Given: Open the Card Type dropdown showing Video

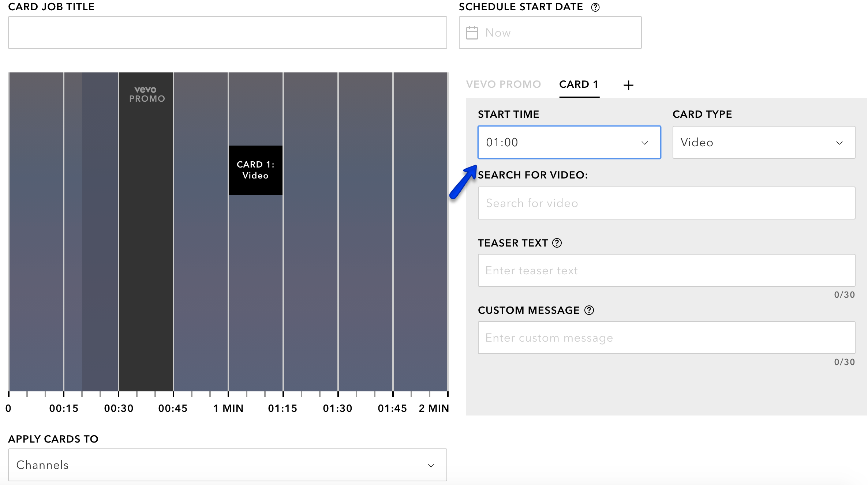Looking at the screenshot, I should coord(764,142).
